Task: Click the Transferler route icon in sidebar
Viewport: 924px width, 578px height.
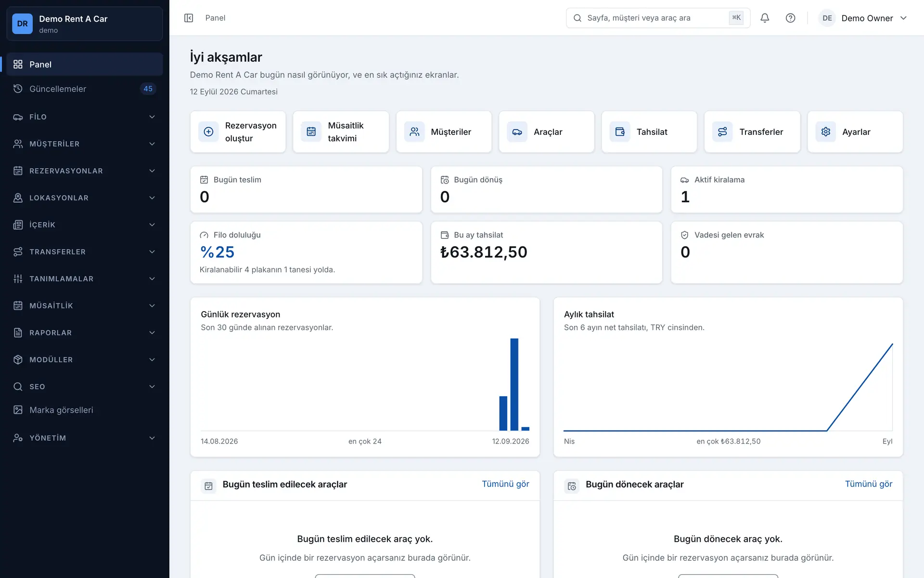Action: pyautogui.click(x=18, y=252)
